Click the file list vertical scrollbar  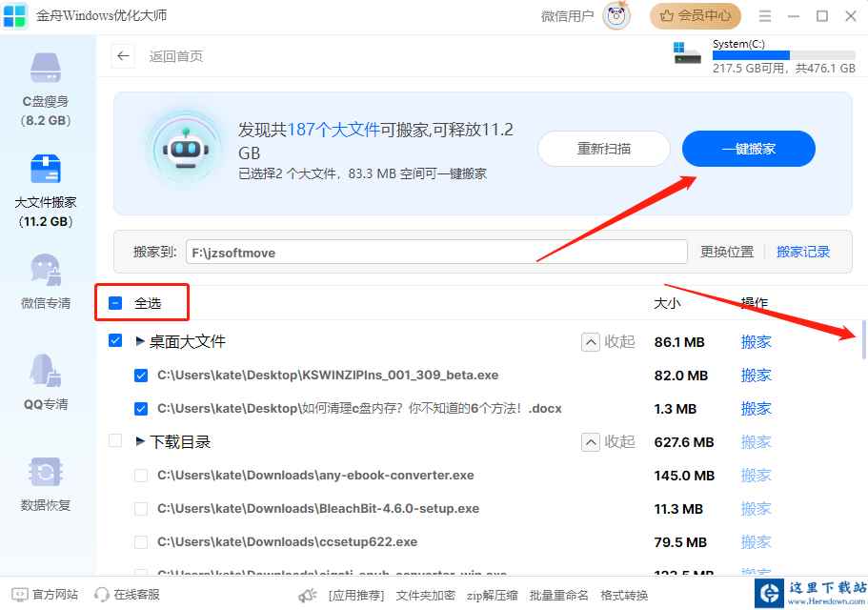863,340
